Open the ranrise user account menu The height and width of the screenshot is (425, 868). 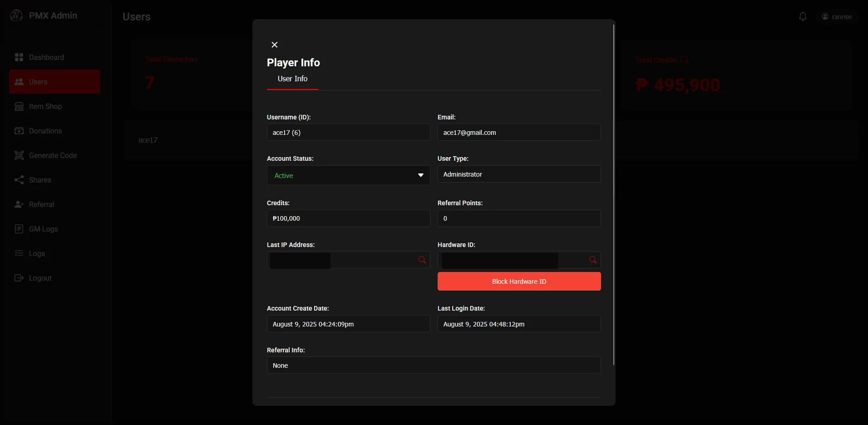coord(837,17)
